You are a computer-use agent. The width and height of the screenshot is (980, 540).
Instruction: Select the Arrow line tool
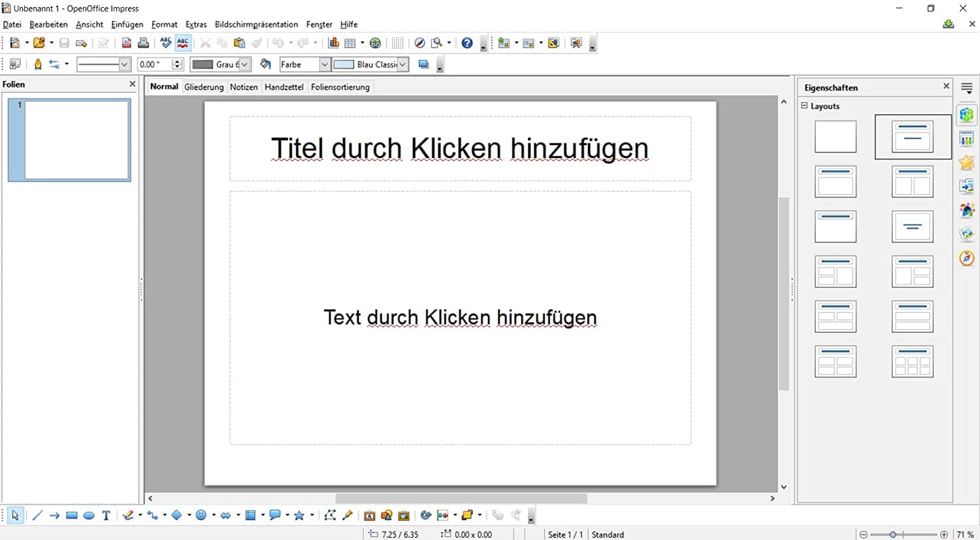pyautogui.click(x=54, y=515)
